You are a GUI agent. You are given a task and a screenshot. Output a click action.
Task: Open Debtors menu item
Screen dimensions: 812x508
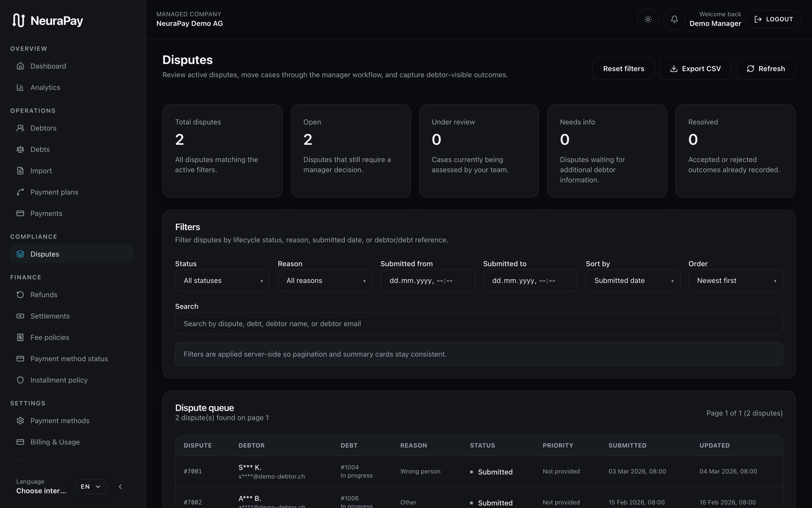[72, 128]
